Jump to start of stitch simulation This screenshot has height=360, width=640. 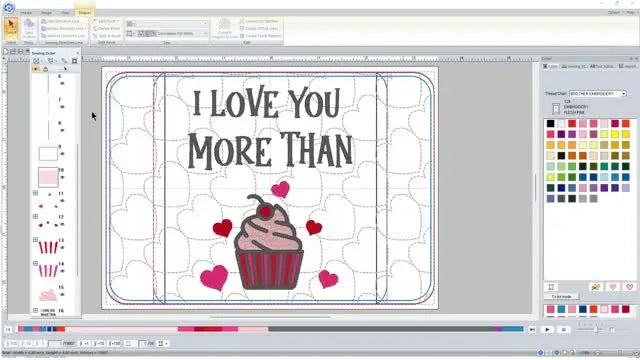[8, 329]
